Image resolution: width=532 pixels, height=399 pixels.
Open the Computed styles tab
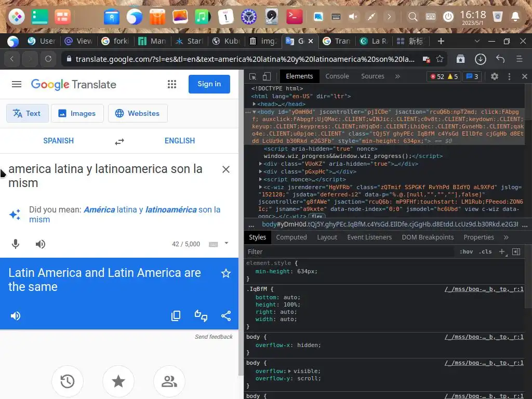coord(291,237)
